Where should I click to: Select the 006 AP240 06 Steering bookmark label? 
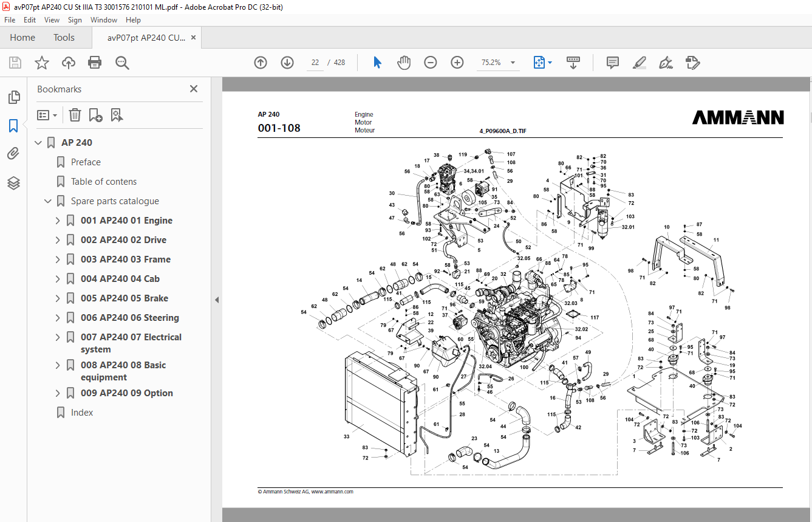[130, 318]
